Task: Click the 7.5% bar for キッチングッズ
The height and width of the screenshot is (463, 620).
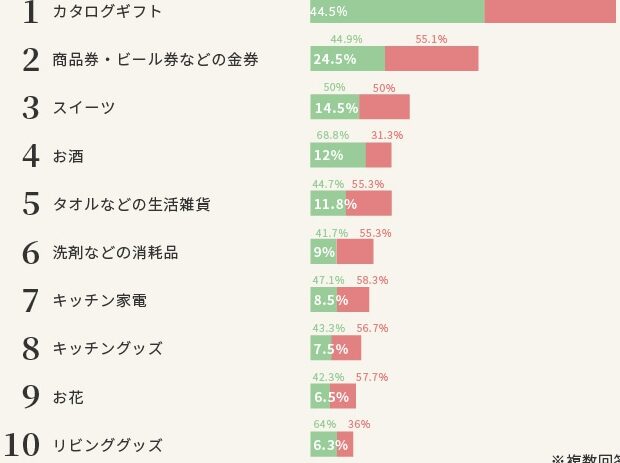Action: [330, 349]
